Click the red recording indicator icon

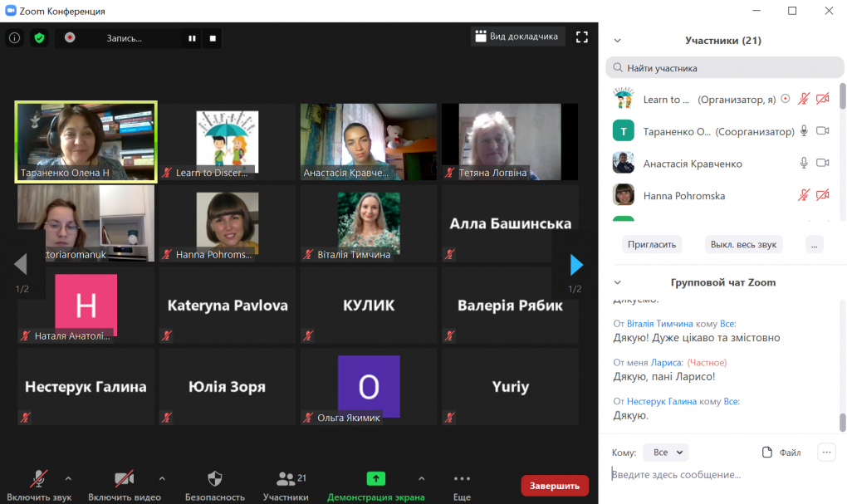tap(70, 37)
